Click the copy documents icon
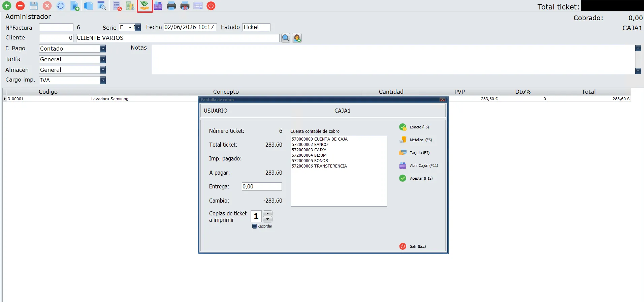The image size is (644, 302). (x=88, y=6)
